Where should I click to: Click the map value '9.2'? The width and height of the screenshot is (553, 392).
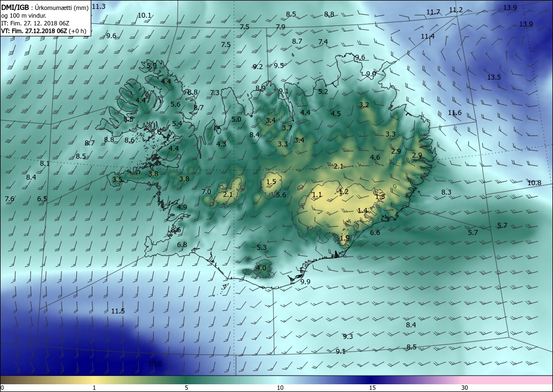(x=258, y=67)
